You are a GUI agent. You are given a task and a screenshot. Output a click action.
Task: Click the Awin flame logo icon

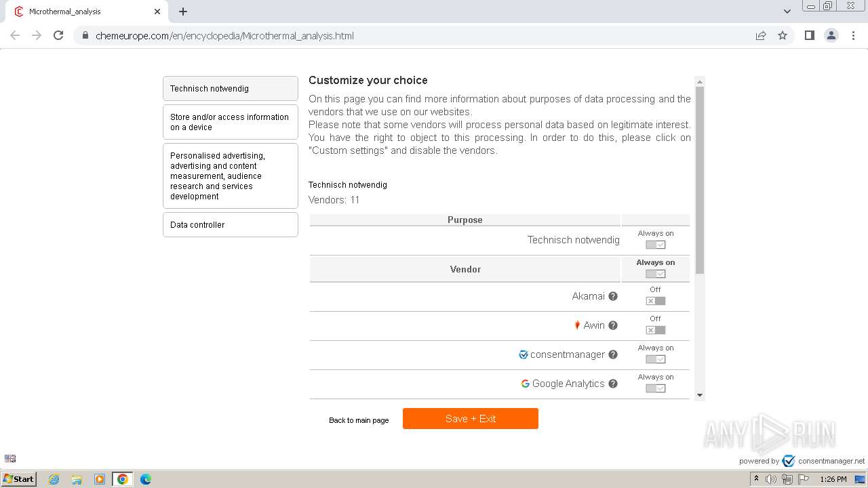[x=577, y=325]
